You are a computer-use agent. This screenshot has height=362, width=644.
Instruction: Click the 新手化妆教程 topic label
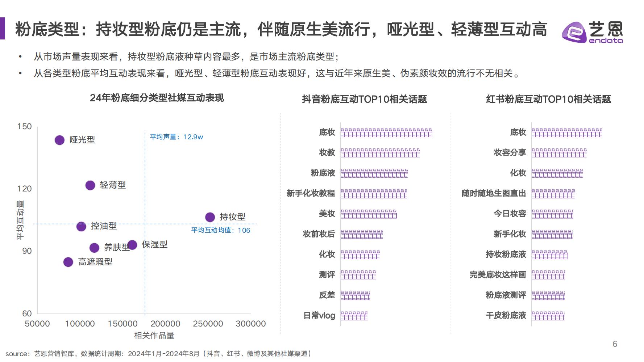311,193
